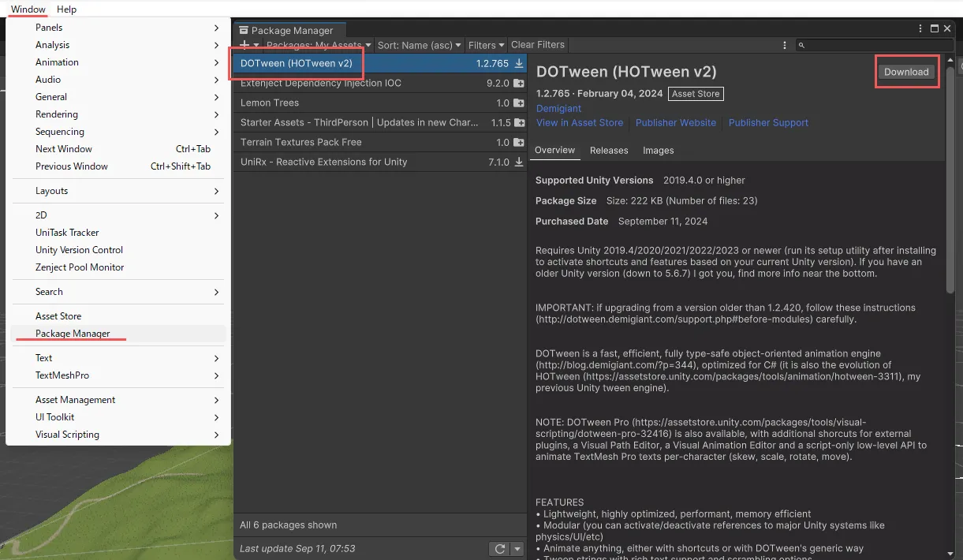The width and height of the screenshot is (963, 560).
Task: Click the add package plus icon
Action: (245, 45)
